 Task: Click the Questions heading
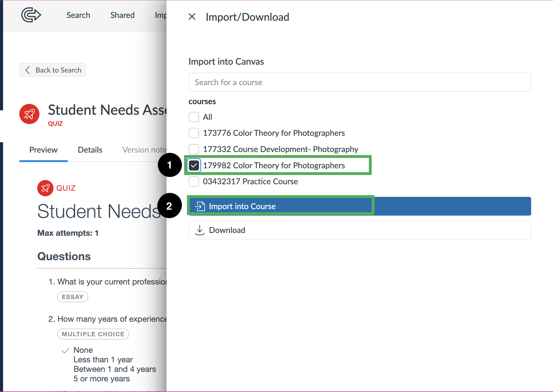pyautogui.click(x=64, y=256)
